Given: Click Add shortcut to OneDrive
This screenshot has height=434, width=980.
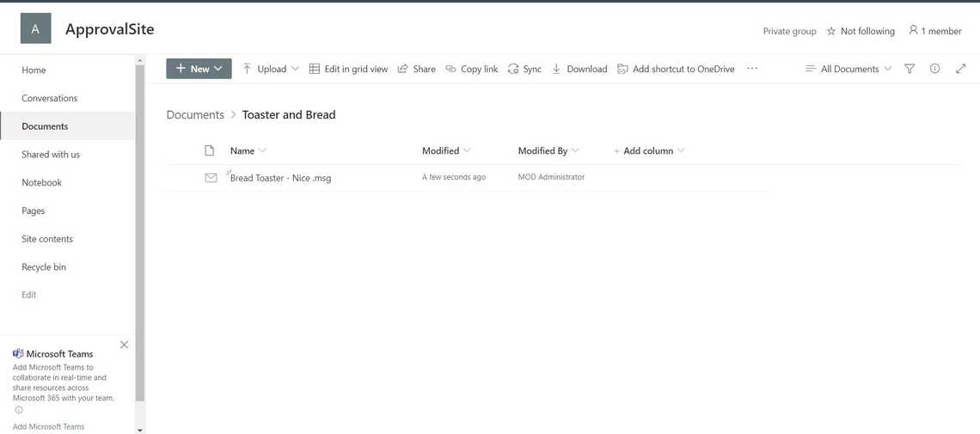Looking at the screenshot, I should click(677, 69).
